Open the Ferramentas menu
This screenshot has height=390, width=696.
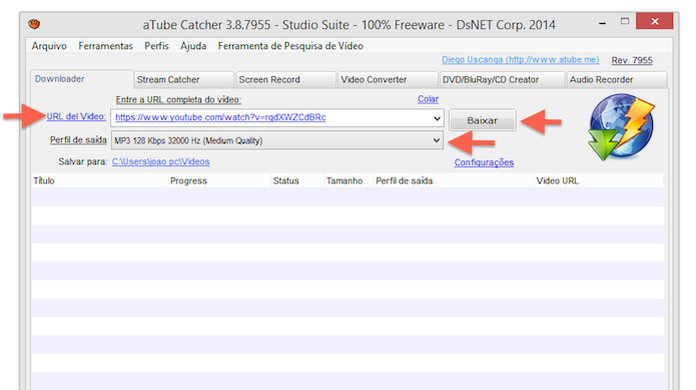pos(106,46)
